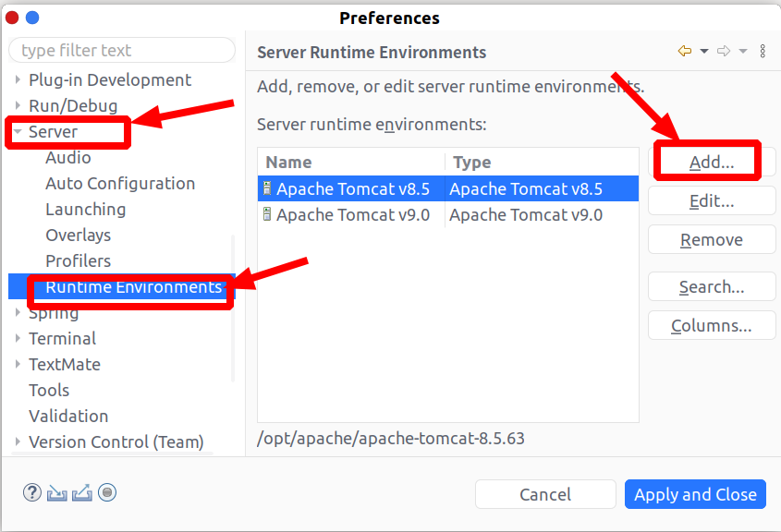
Task: Toggle the Oomph preference recorder icon
Action: click(107, 493)
